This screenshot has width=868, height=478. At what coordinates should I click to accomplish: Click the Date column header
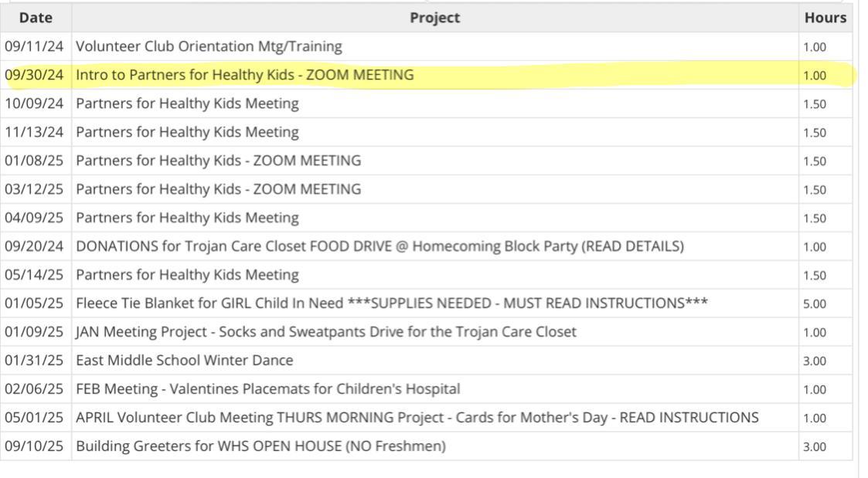[36, 17]
